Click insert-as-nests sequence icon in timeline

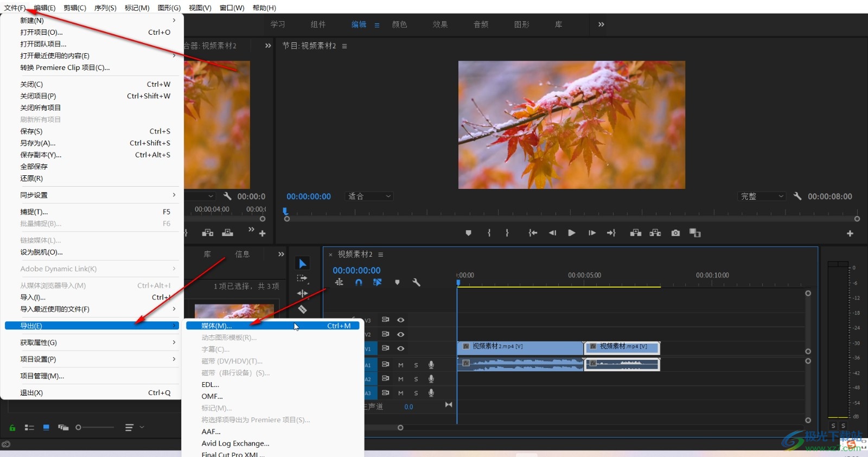(339, 282)
